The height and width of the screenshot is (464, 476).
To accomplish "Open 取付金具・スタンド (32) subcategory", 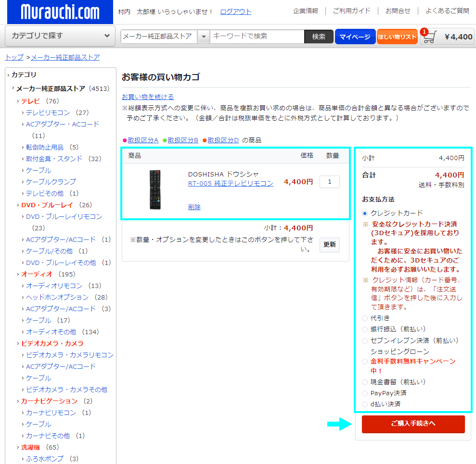I will click(54, 159).
